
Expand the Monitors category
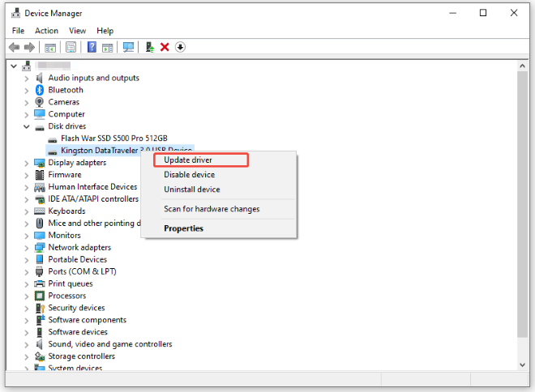click(x=27, y=236)
